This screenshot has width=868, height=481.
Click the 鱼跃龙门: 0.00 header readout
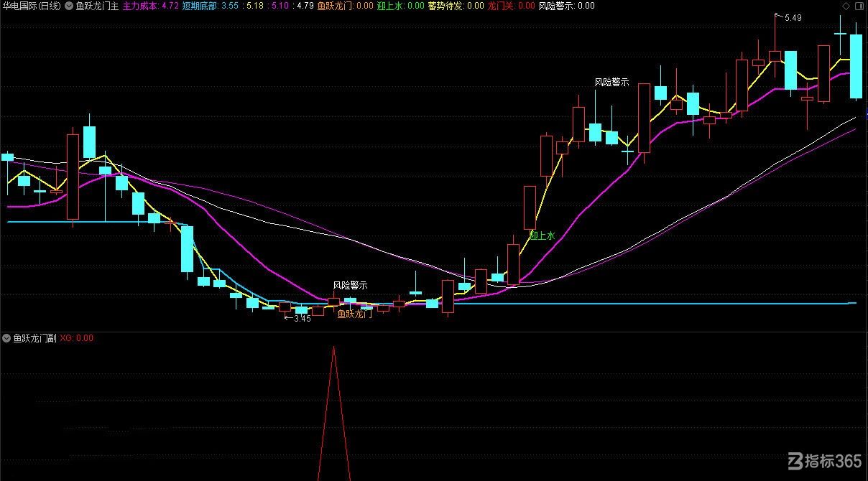[346, 6]
